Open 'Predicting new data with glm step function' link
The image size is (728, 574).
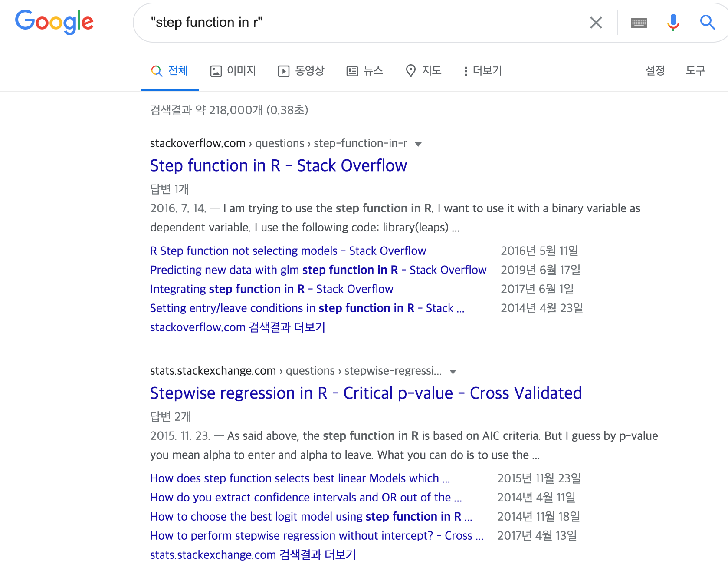[x=318, y=270]
